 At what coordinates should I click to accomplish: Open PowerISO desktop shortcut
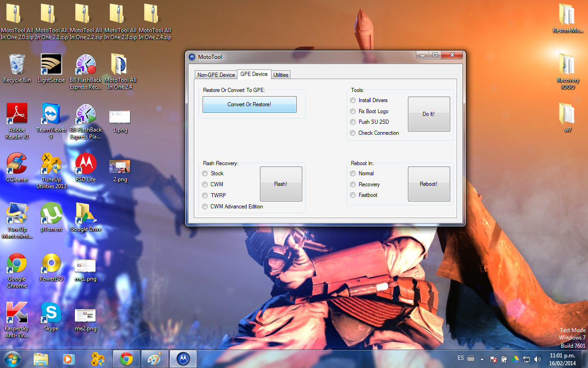pyautogui.click(x=51, y=267)
